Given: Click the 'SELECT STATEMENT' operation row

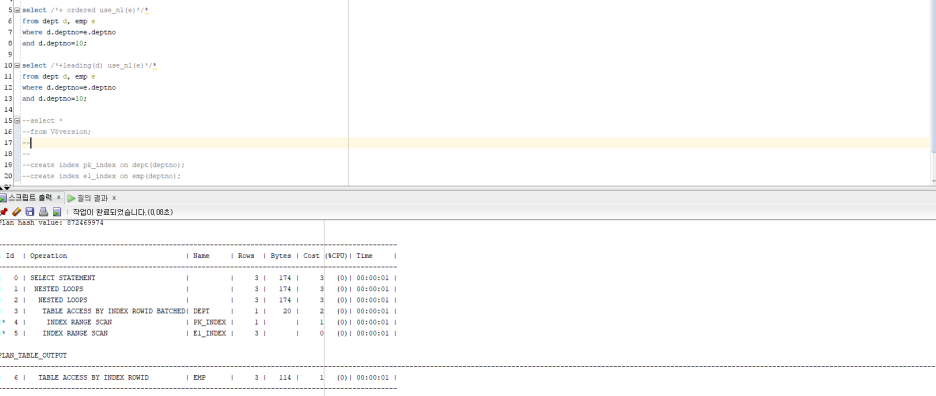Looking at the screenshot, I should click(x=63, y=278).
